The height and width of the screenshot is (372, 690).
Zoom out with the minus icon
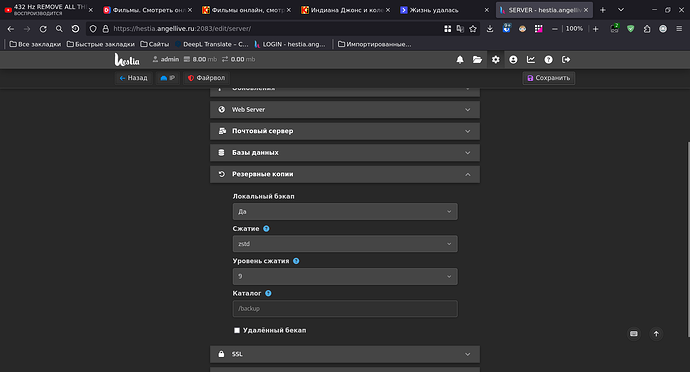click(554, 29)
